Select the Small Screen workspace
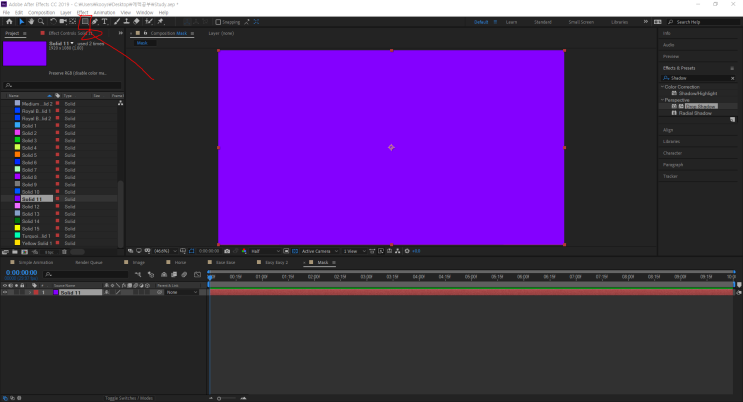This screenshot has height=402, width=743. (581, 22)
